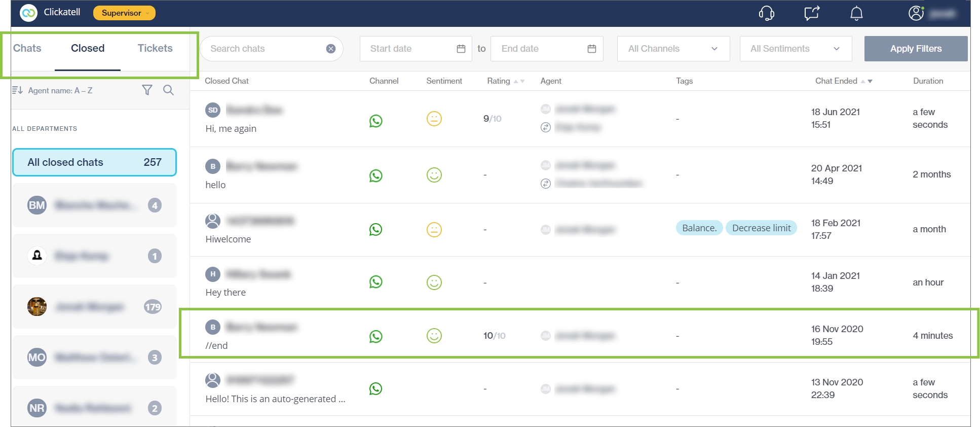Click the headset support icon
This screenshot has height=427, width=980.
pos(766,13)
